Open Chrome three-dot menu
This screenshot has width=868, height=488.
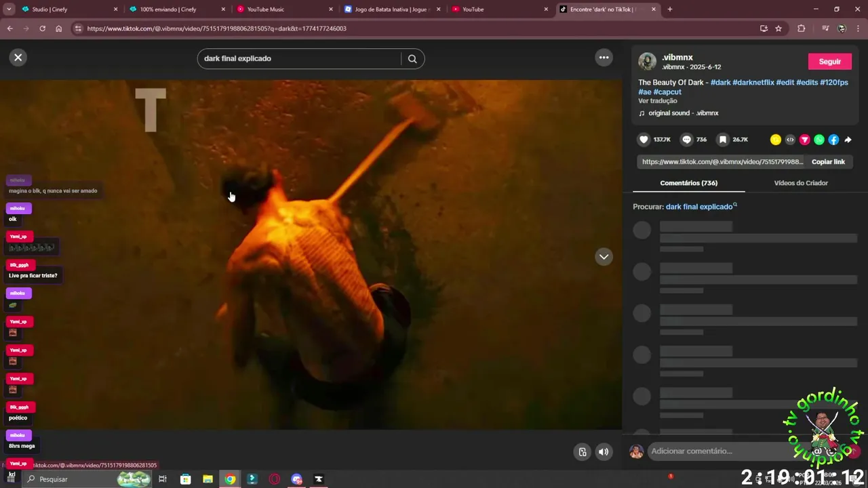(858, 28)
